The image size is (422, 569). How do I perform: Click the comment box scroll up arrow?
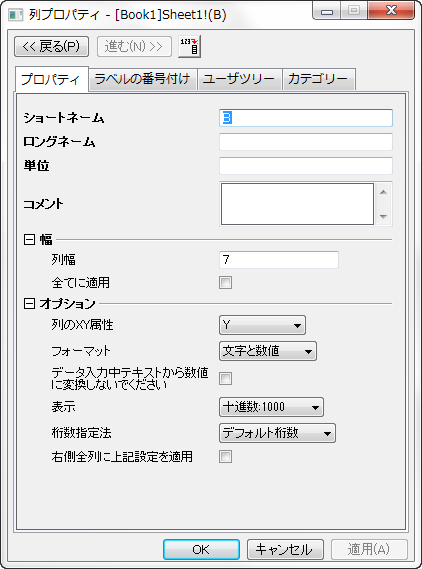[383, 192]
